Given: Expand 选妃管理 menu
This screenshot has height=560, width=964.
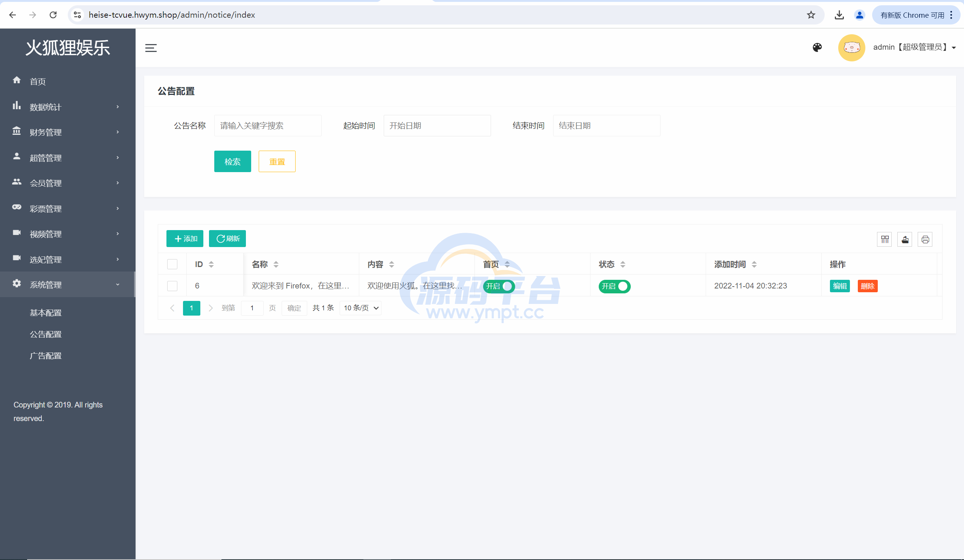Looking at the screenshot, I should click(x=68, y=259).
